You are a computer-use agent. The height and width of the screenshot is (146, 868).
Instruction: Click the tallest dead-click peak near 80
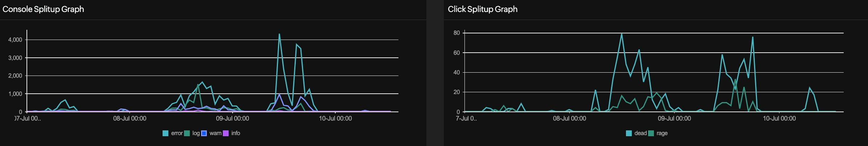(622, 34)
